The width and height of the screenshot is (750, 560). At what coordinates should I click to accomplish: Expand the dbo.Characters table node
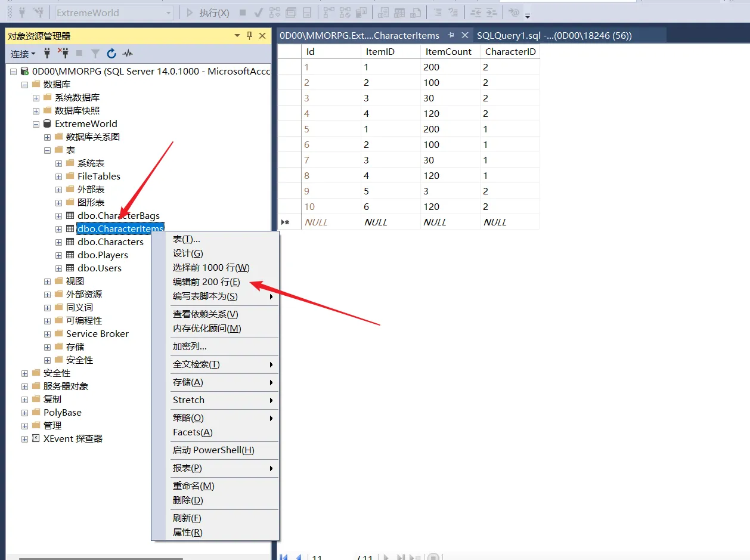coord(58,242)
